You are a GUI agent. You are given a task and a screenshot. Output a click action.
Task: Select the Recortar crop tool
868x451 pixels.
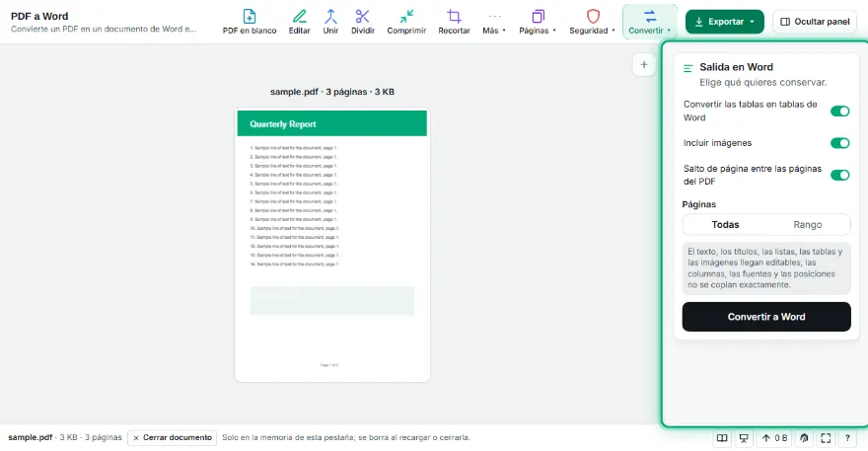pos(454,22)
